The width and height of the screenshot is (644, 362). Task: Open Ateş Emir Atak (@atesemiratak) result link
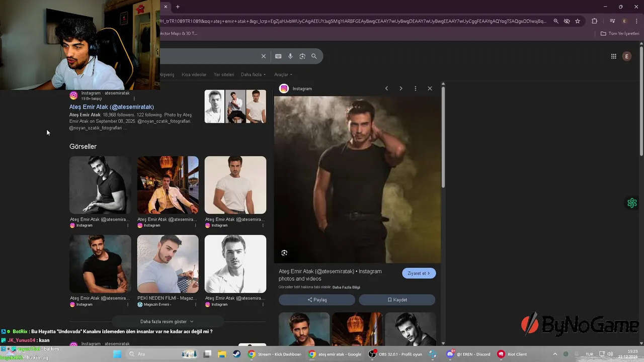tap(112, 107)
